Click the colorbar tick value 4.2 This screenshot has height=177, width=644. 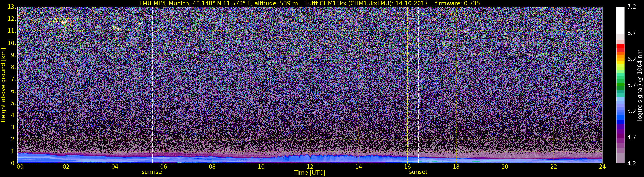click(632, 163)
